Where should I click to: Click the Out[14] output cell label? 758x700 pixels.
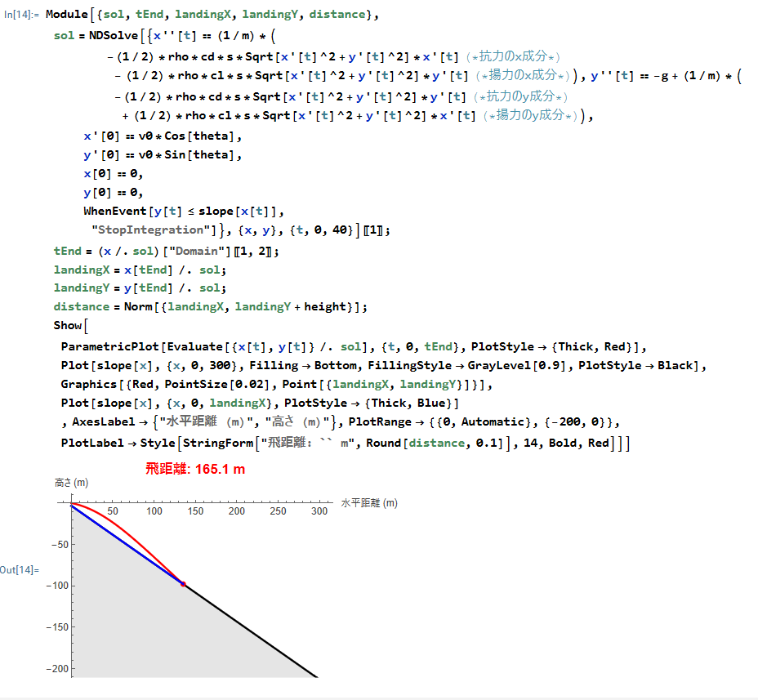19,569
